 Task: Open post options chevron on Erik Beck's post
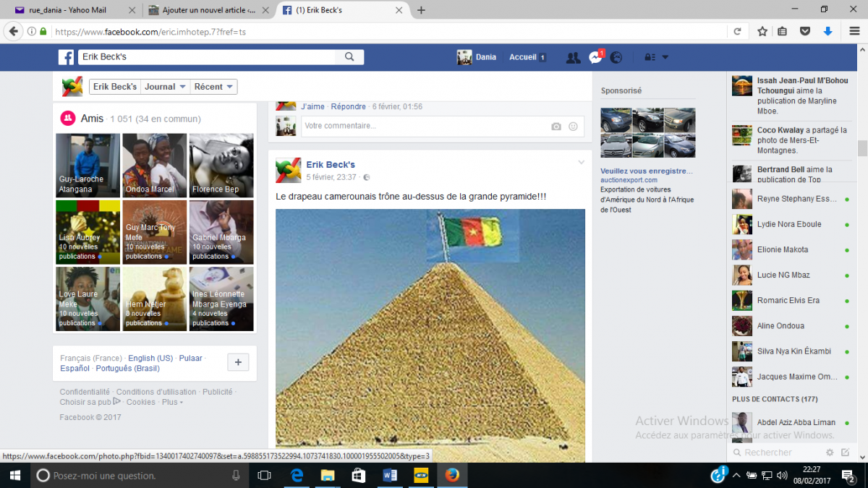click(581, 163)
